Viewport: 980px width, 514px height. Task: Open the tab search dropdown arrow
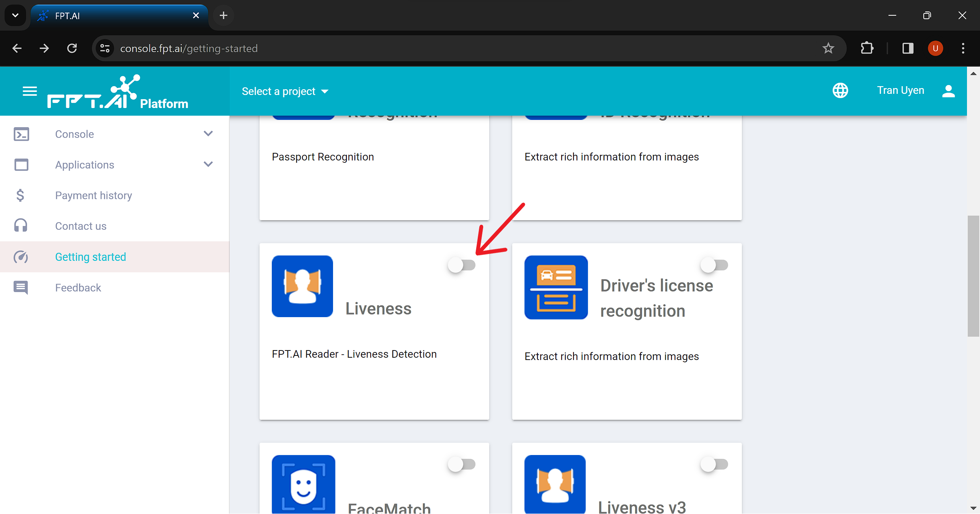(15, 15)
